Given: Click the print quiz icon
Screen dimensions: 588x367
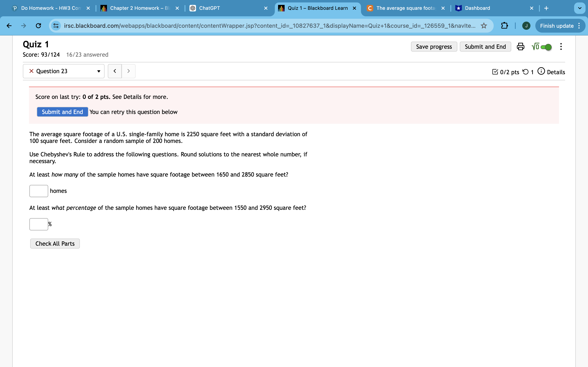Looking at the screenshot, I should tap(520, 47).
